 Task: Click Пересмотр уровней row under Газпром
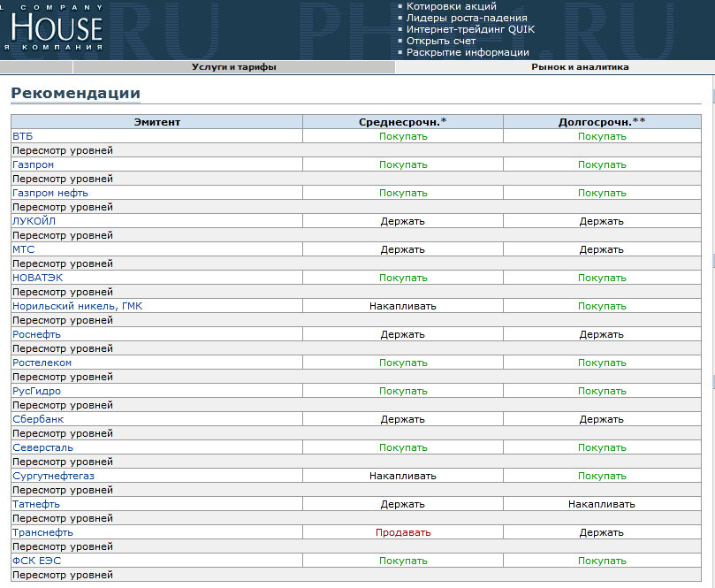pos(356,179)
